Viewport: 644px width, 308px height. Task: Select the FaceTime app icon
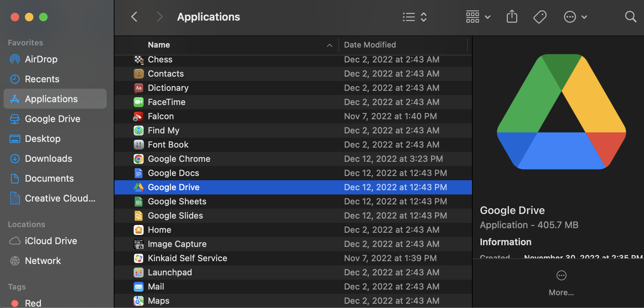[x=139, y=102]
